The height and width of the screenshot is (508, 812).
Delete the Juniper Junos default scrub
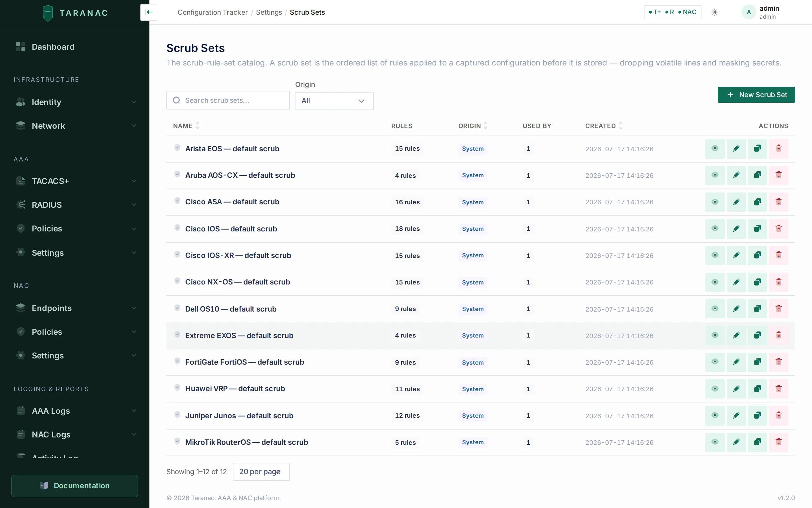tap(778, 416)
